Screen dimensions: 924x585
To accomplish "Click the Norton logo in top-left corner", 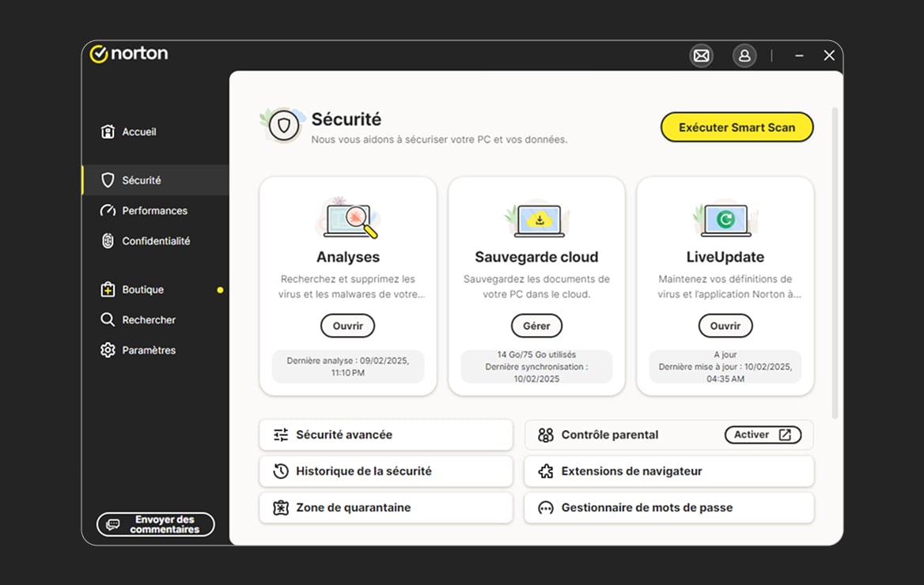I will (129, 54).
